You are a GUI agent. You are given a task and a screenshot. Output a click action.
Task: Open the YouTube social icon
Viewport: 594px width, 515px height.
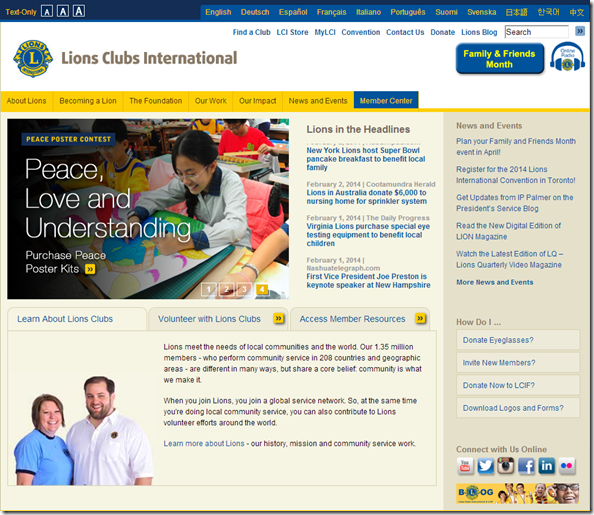click(x=465, y=466)
